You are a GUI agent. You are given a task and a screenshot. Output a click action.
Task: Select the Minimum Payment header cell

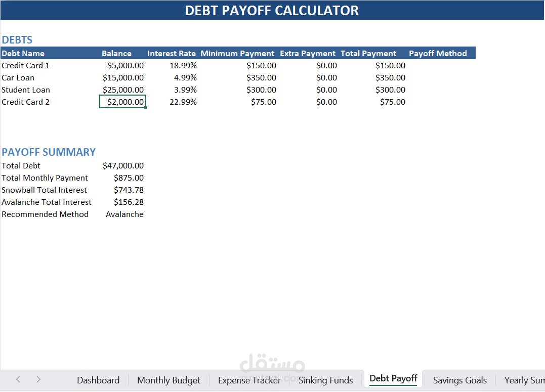pos(237,54)
